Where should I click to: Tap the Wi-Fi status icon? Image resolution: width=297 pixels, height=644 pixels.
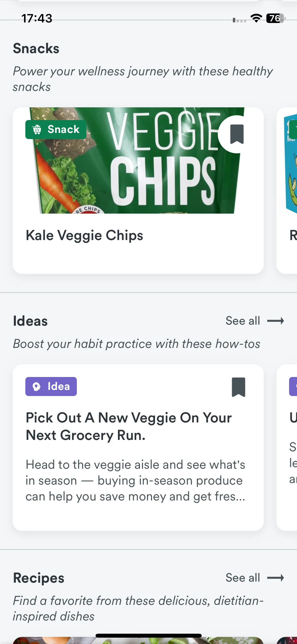(x=256, y=18)
